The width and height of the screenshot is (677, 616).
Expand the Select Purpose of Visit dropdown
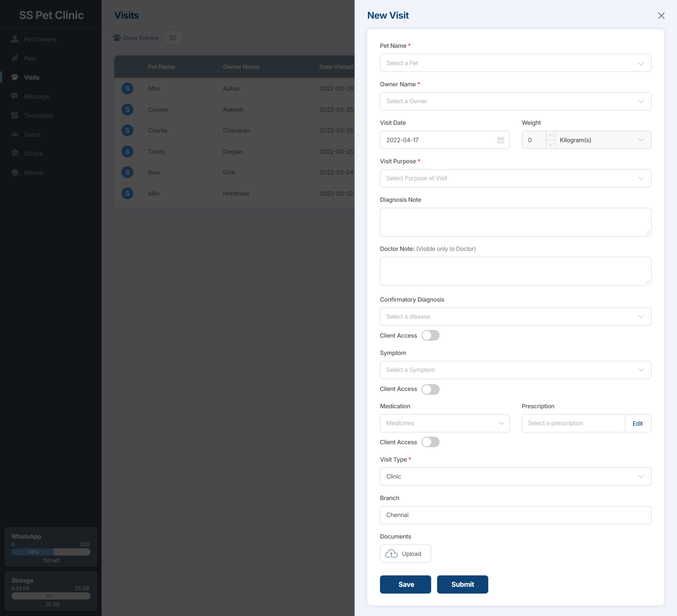click(x=515, y=178)
